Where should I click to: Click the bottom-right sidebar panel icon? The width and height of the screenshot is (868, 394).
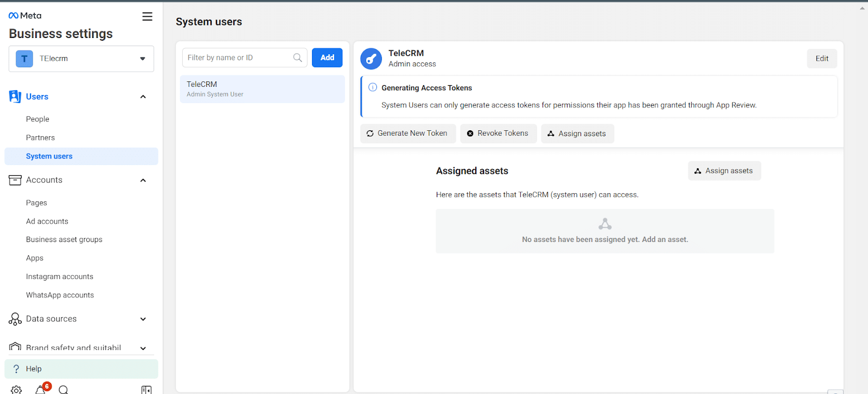pos(146,390)
